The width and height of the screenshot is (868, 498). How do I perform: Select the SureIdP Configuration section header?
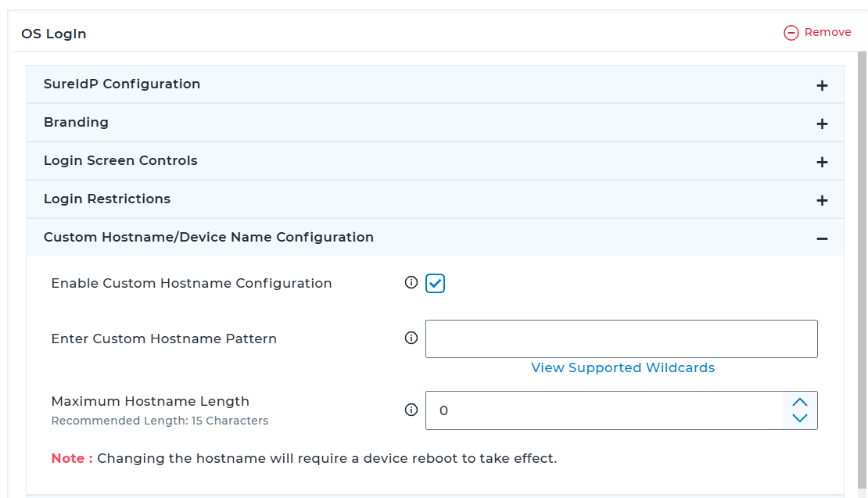pyautogui.click(x=122, y=84)
